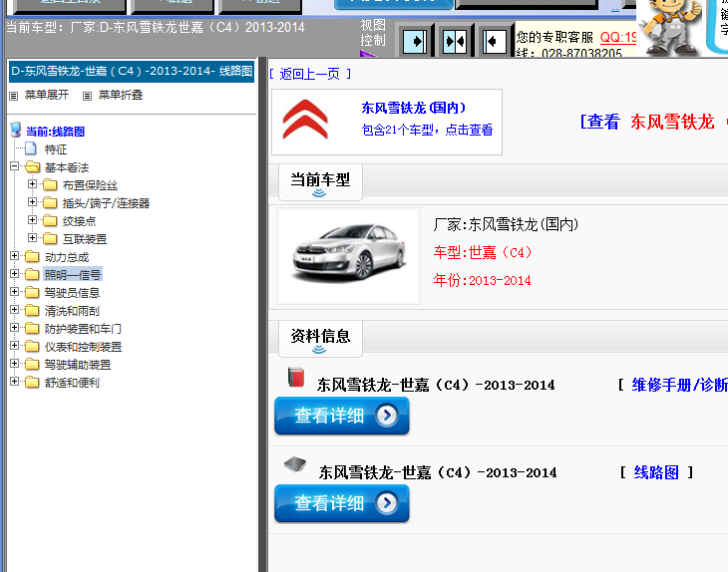Viewport: 728px width, 572px height.
Task: Select the 驾驶员信息 tree label
Action: point(72,293)
